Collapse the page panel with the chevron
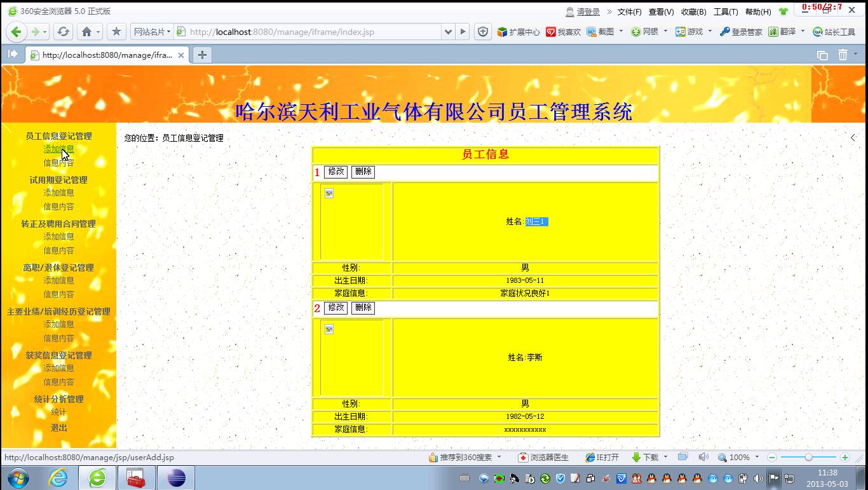868x490 pixels. click(853, 137)
